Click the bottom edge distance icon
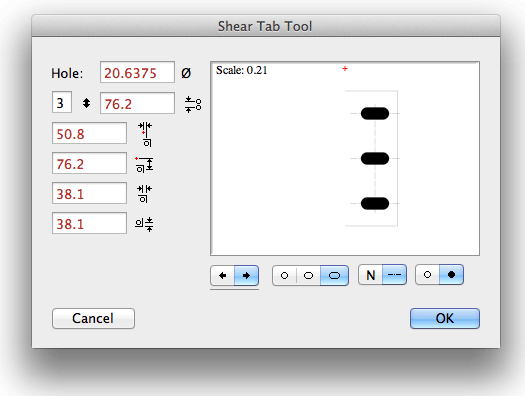The height and width of the screenshot is (396, 525). 144,224
